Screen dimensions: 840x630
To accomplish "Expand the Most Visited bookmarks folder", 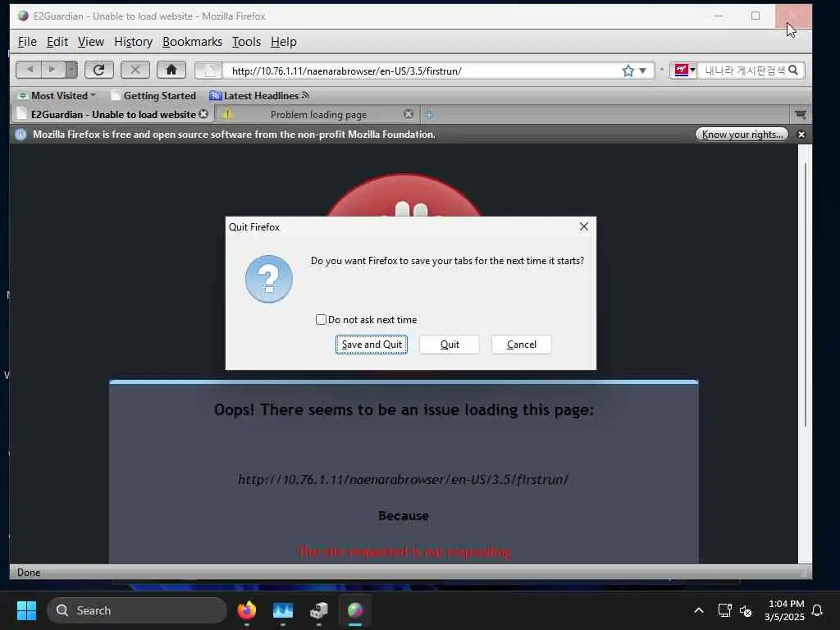I will click(x=57, y=96).
